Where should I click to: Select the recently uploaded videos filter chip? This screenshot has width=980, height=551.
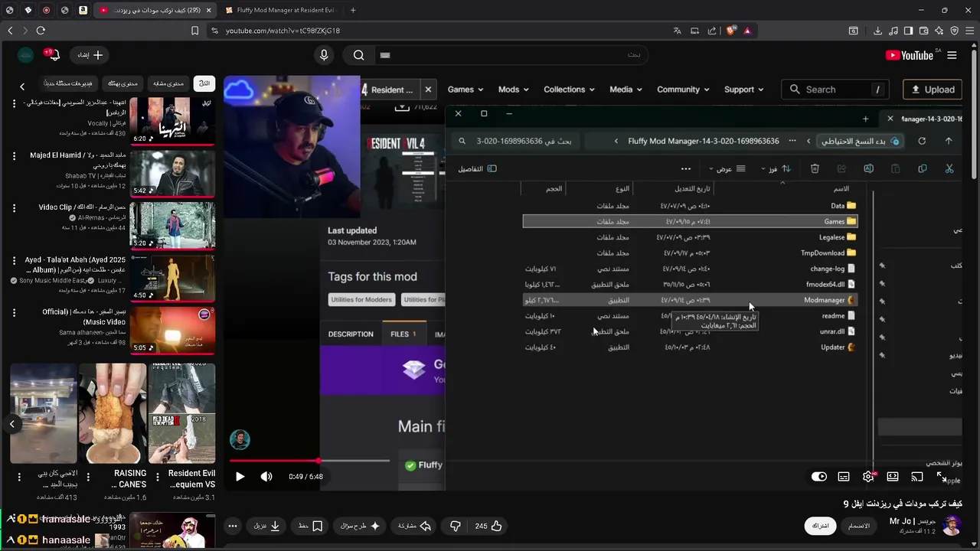point(67,83)
